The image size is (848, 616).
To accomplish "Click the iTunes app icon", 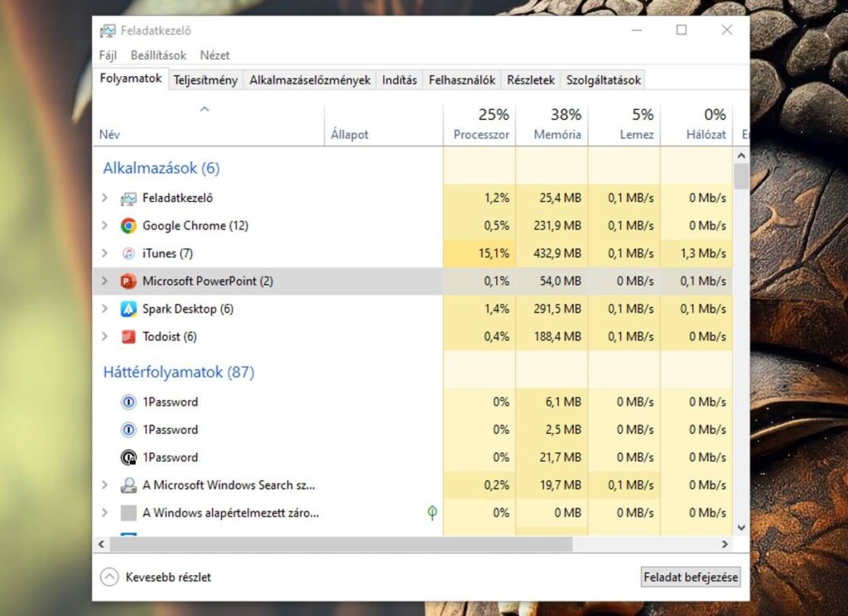I will click(x=128, y=253).
